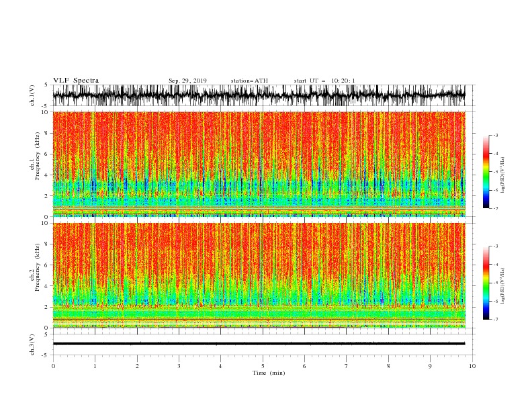Screen dimensions: 532x411
Task: Click the 8 kHz tick on ch.2 axis
Action: [46, 244]
